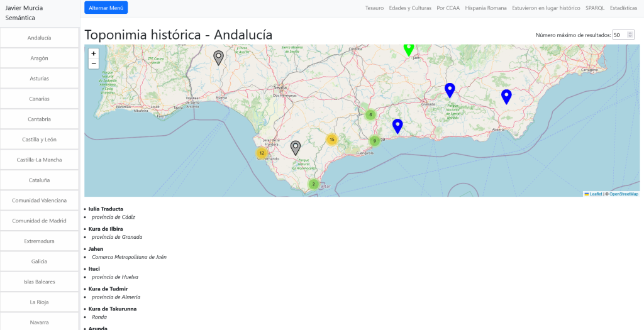Viewport: 644px width, 330px height.
Task: Expand the yellow cluster labeled 12
Action: (262, 153)
